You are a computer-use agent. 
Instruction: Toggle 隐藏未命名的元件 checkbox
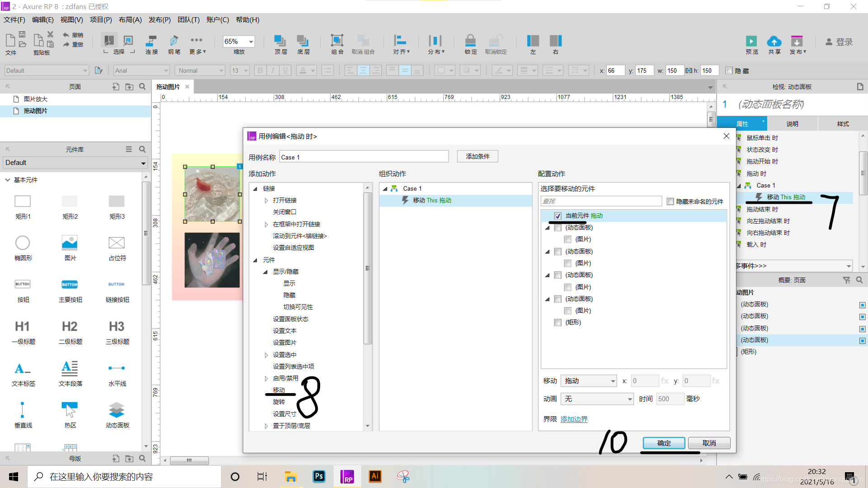click(x=670, y=202)
